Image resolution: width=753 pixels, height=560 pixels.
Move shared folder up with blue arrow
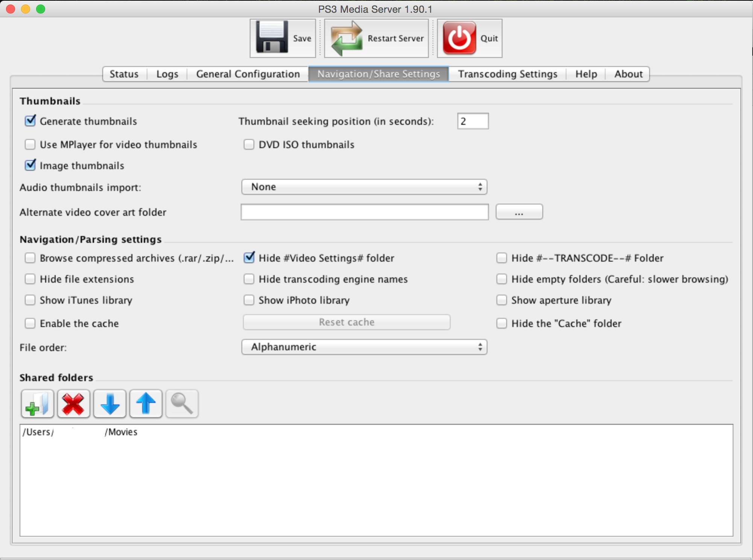[146, 404]
